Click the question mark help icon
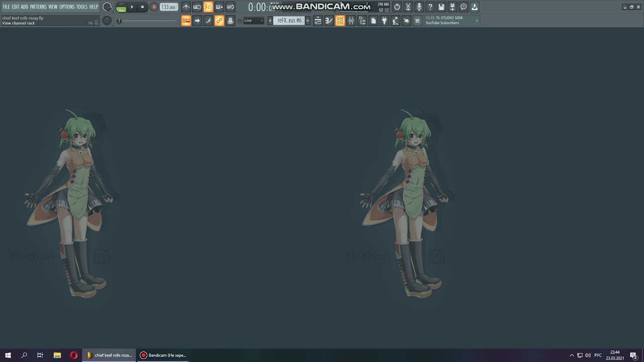The height and width of the screenshot is (362, 644). tap(430, 7)
